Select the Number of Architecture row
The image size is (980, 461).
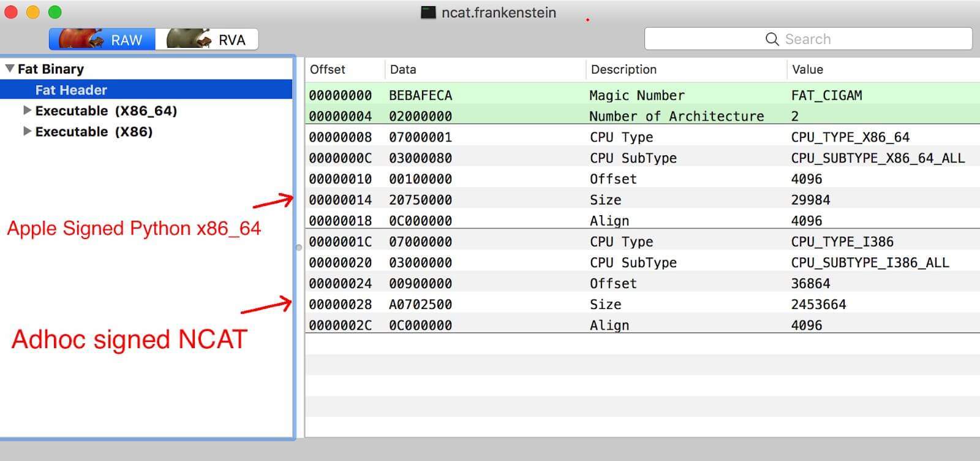(643, 116)
